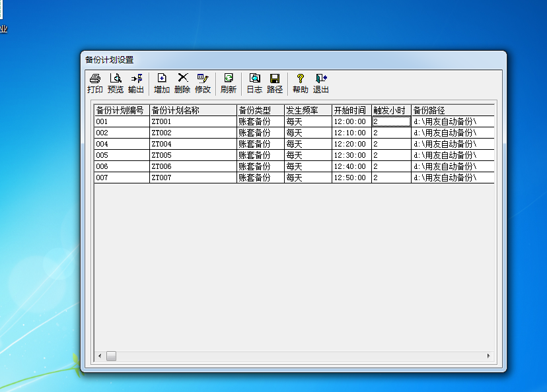Click the selected 触发小时 cell in row 001

[391, 121]
